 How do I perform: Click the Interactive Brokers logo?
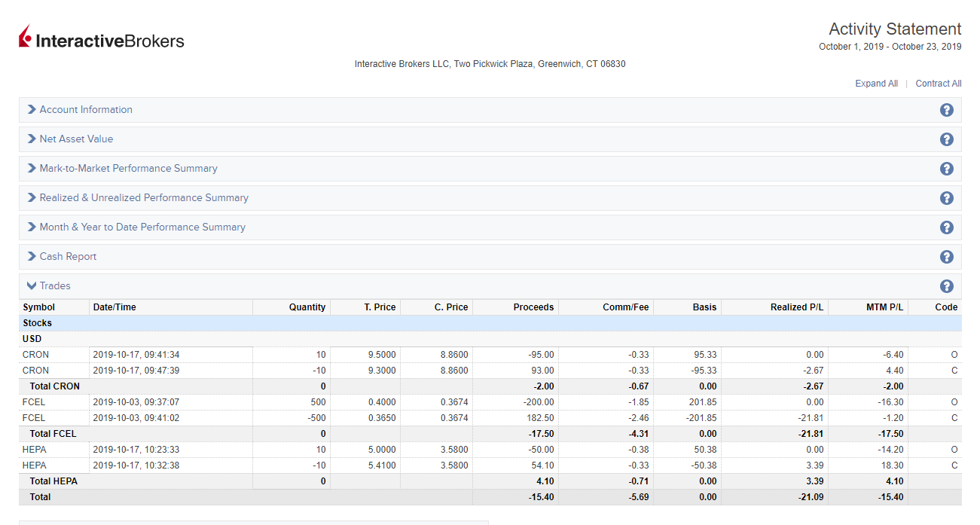(102, 38)
